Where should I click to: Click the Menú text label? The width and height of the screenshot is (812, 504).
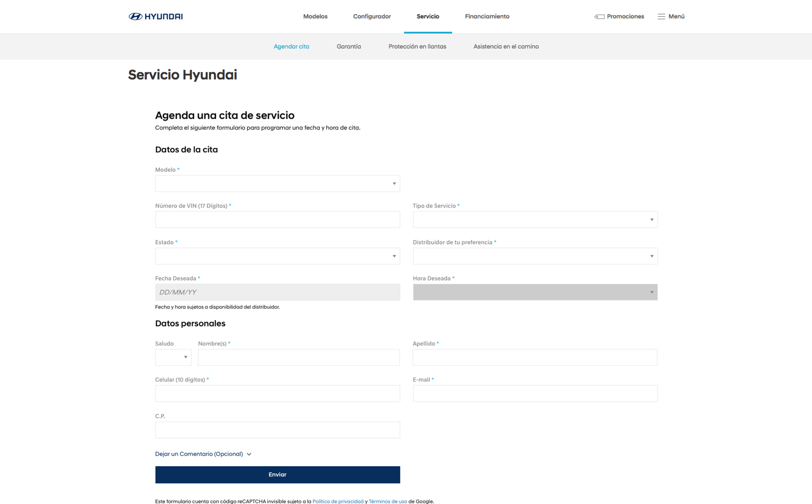click(x=676, y=17)
